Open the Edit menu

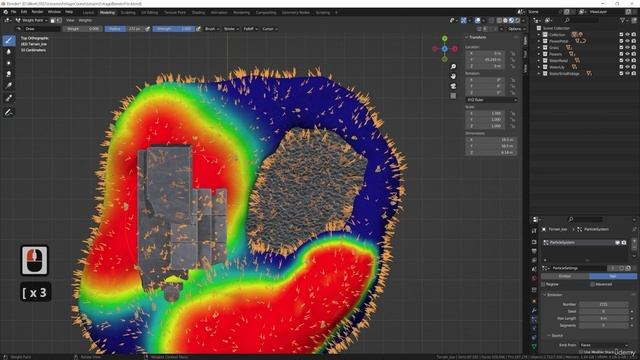coord(24,12)
